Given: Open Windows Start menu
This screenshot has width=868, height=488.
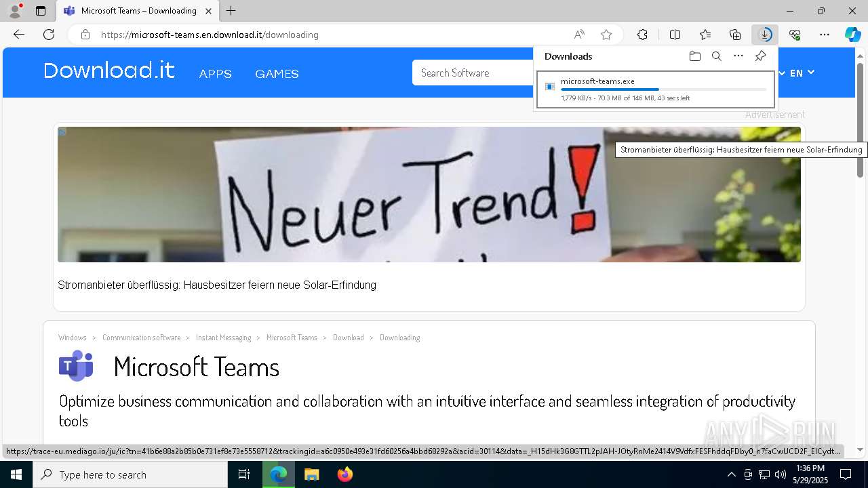Looking at the screenshot, I should (x=16, y=474).
